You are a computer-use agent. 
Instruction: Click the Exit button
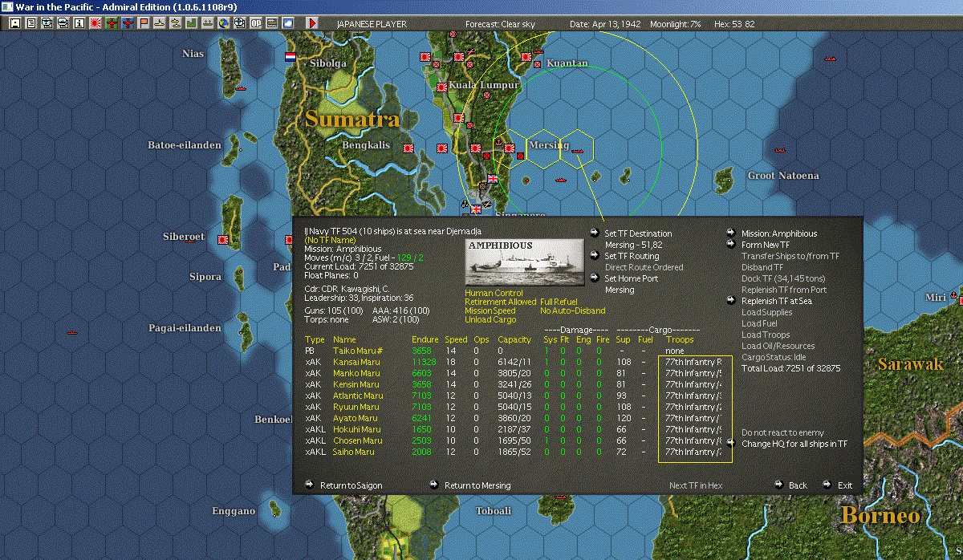pos(845,485)
